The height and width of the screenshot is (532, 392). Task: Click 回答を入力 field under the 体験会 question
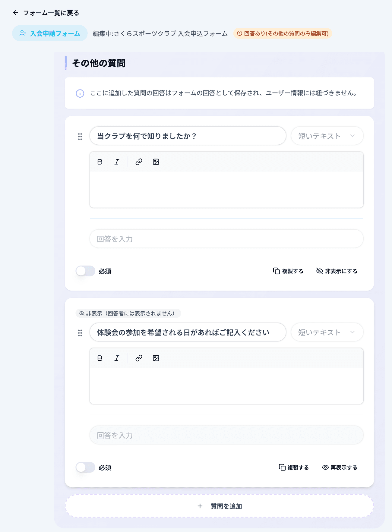226,435
